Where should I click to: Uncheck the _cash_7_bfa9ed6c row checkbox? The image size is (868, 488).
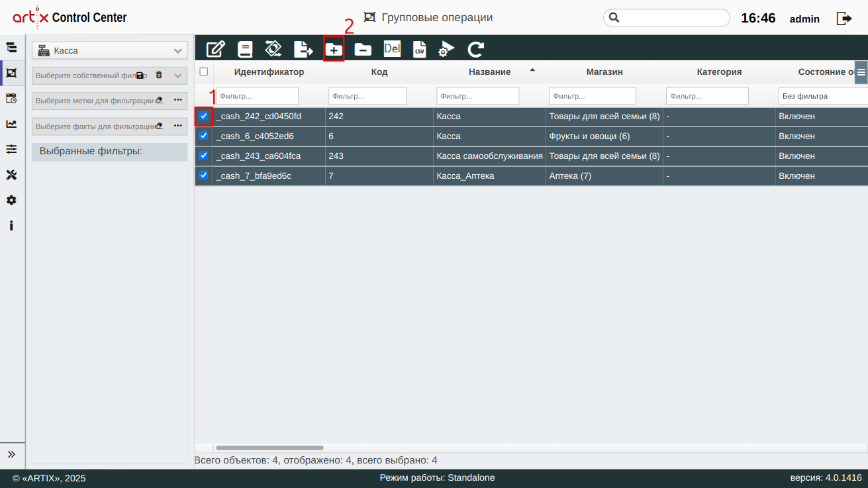click(x=204, y=175)
